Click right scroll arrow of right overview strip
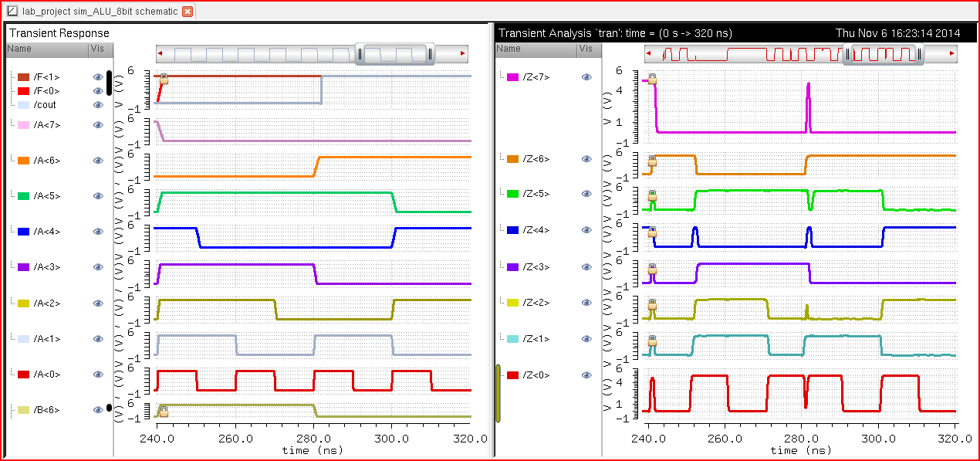 pyautogui.click(x=951, y=53)
